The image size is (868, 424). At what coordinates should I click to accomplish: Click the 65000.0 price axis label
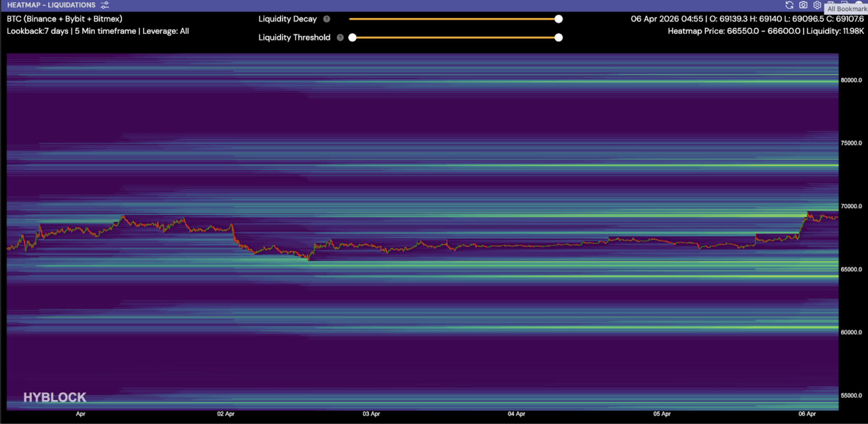coord(851,269)
